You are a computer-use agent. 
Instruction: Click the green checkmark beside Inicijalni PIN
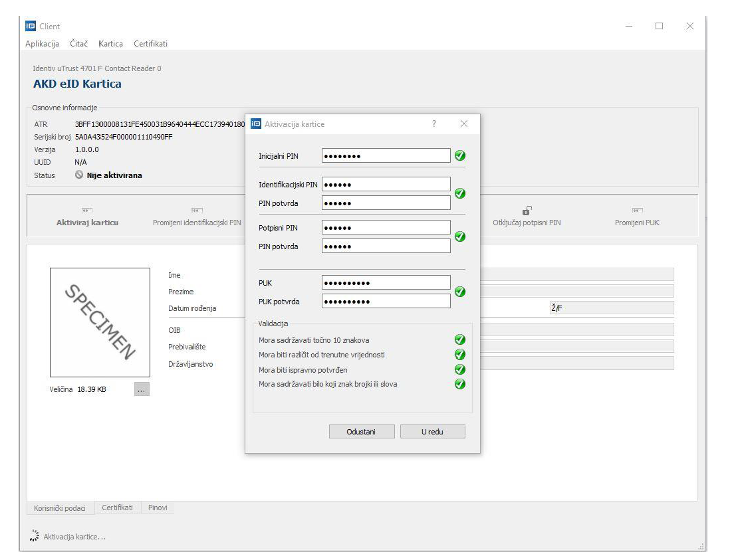tap(459, 156)
